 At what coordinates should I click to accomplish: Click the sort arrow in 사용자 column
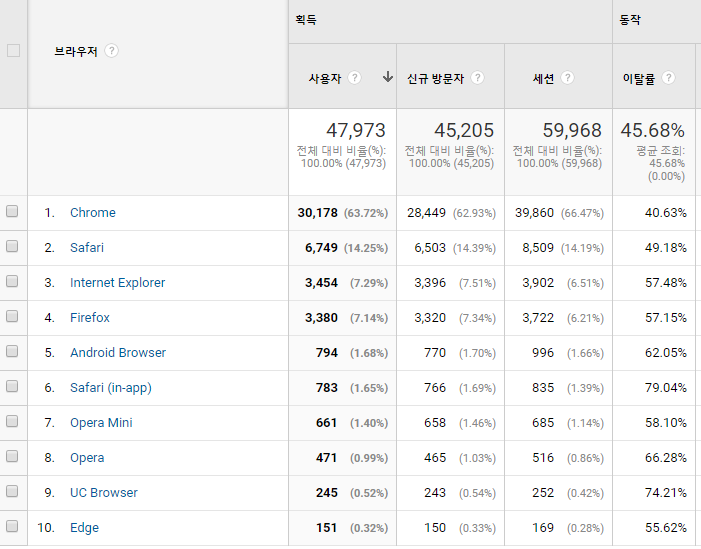pyautogui.click(x=388, y=77)
